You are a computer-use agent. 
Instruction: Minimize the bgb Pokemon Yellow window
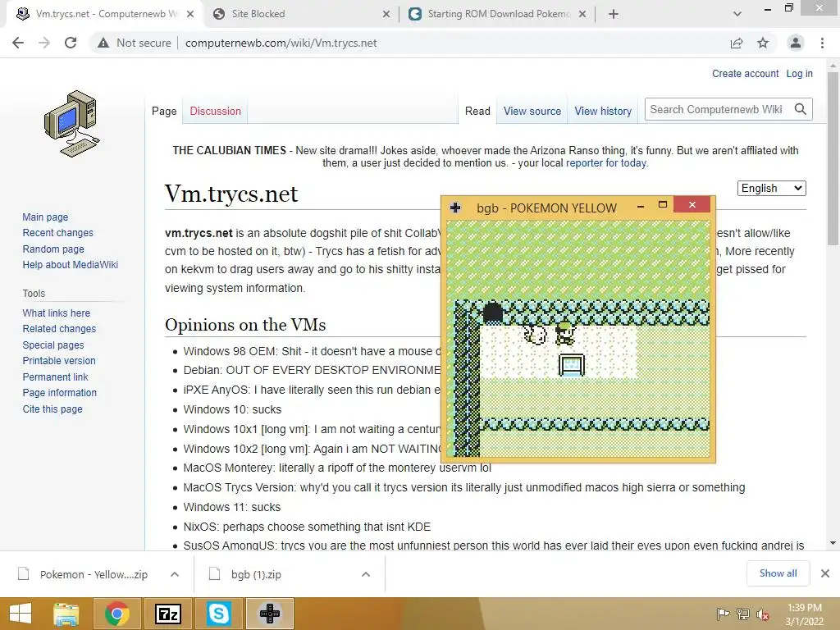tap(641, 206)
